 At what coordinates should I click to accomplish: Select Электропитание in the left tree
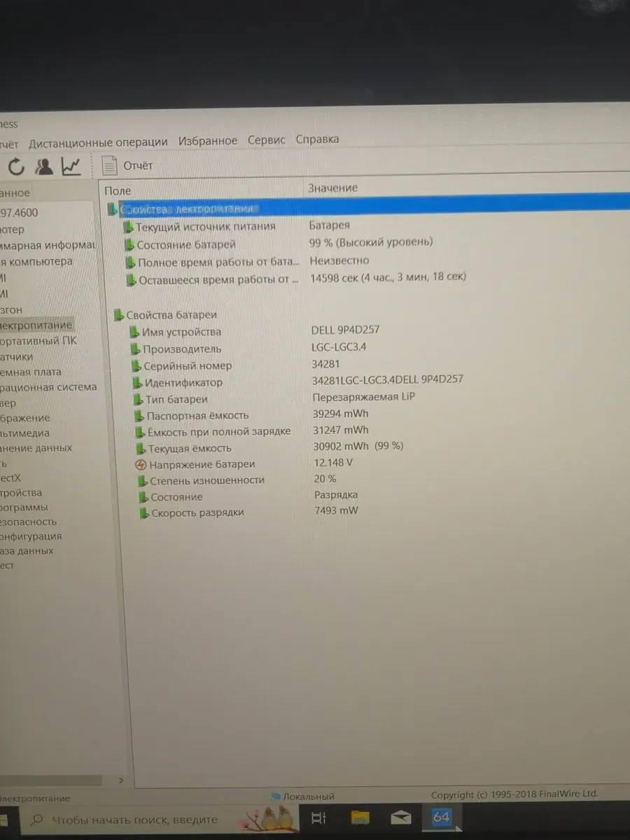[36, 325]
